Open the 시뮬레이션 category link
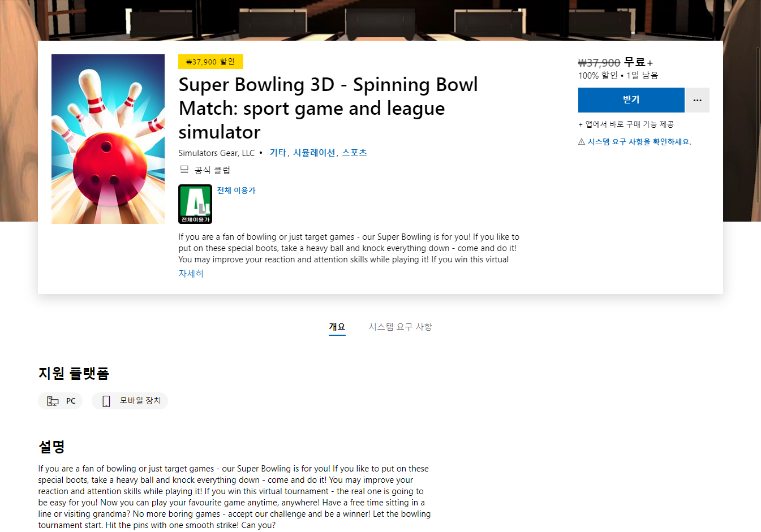761x532 pixels. (x=314, y=153)
